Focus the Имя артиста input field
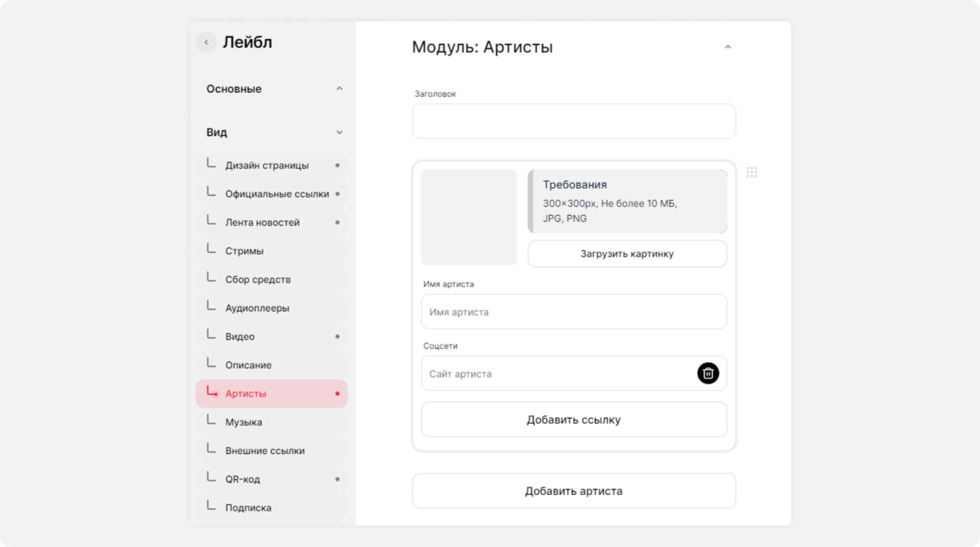The width and height of the screenshot is (980, 547). (574, 312)
